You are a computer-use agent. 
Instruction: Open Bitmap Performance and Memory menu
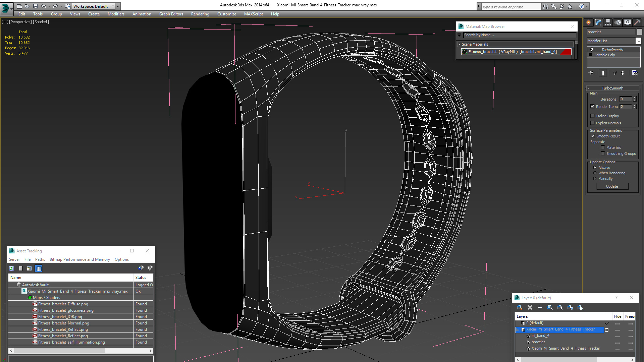coord(80,259)
